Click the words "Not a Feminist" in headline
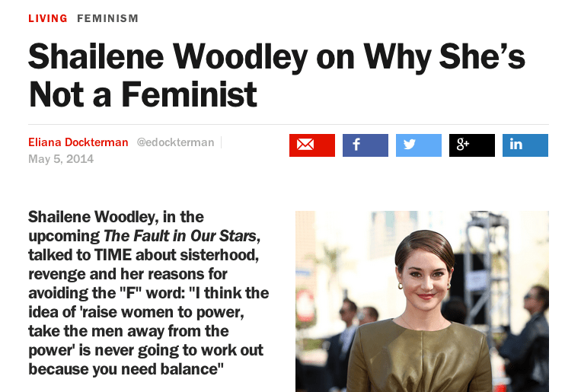The width and height of the screenshot is (581, 392). [x=143, y=95]
